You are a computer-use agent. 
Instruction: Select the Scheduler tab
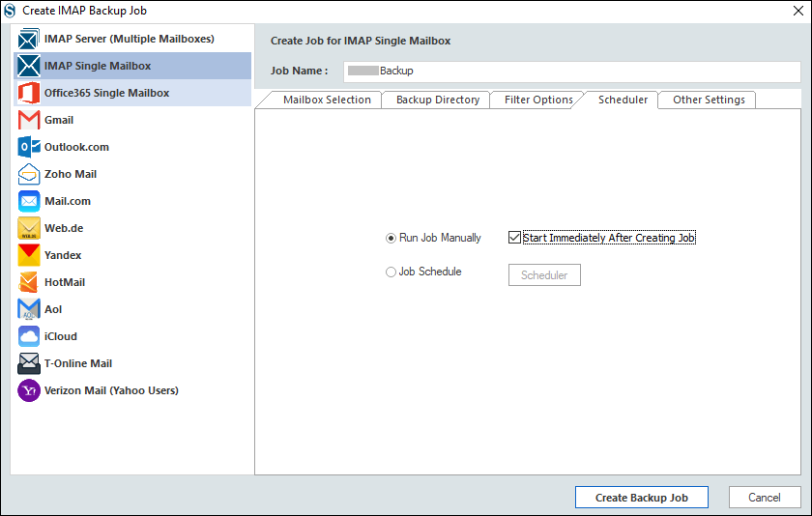pyautogui.click(x=623, y=100)
